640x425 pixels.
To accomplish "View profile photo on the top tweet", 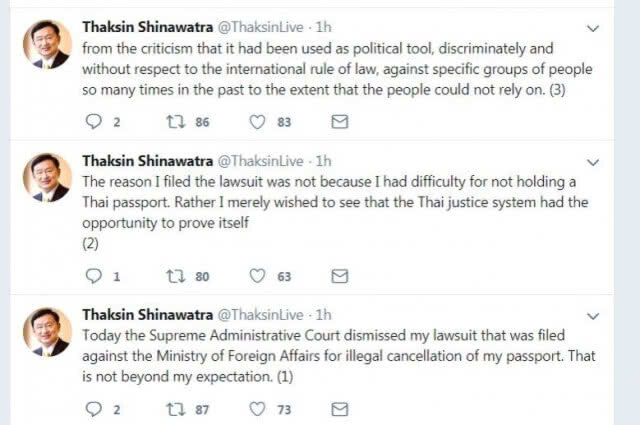I will tap(47, 44).
